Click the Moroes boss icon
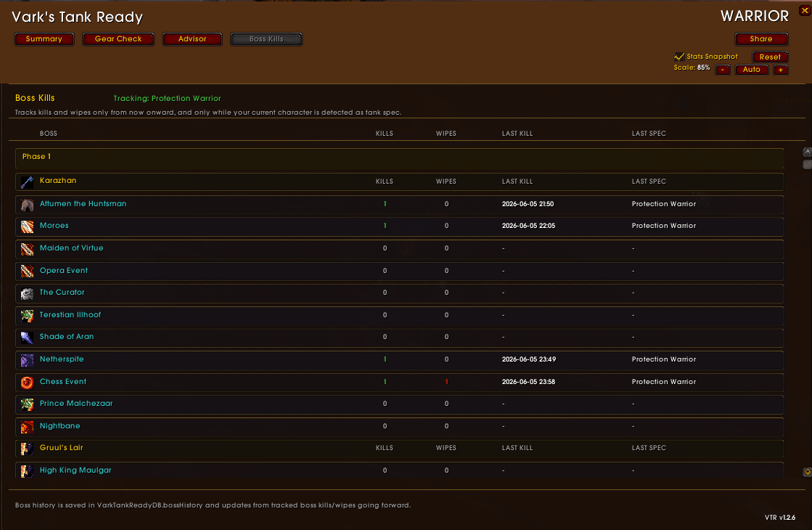 (27, 227)
